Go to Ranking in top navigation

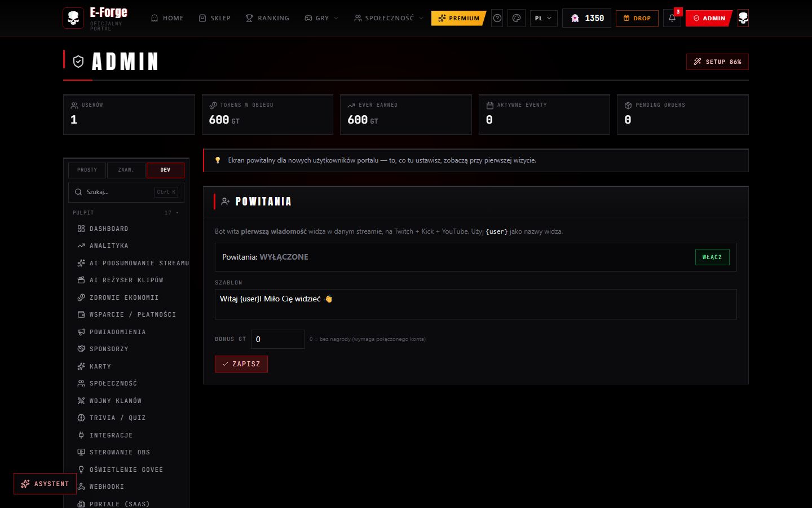(x=267, y=18)
